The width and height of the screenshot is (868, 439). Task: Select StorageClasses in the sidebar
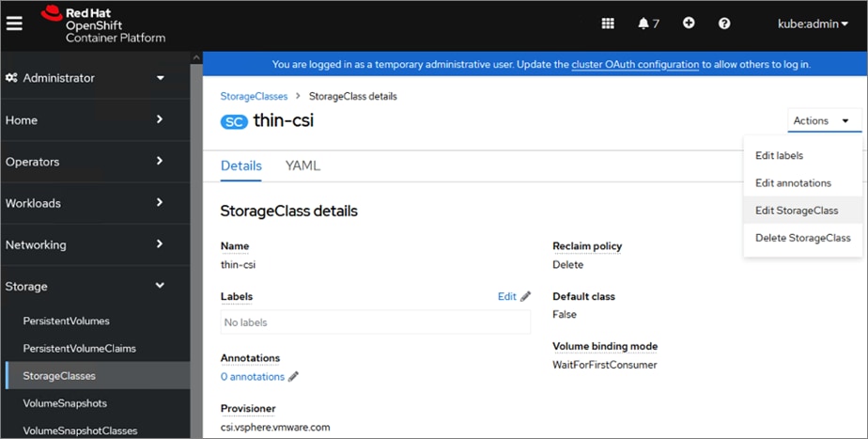[x=98, y=375]
